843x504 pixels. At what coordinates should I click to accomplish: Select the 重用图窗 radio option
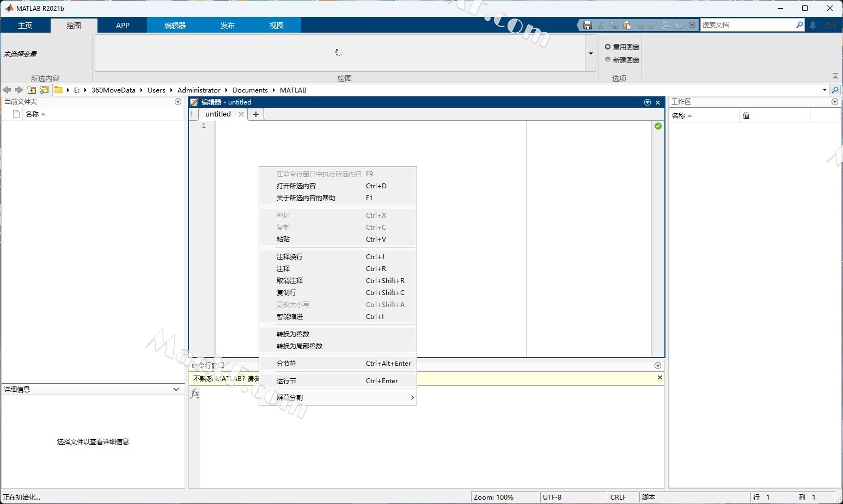(x=608, y=47)
